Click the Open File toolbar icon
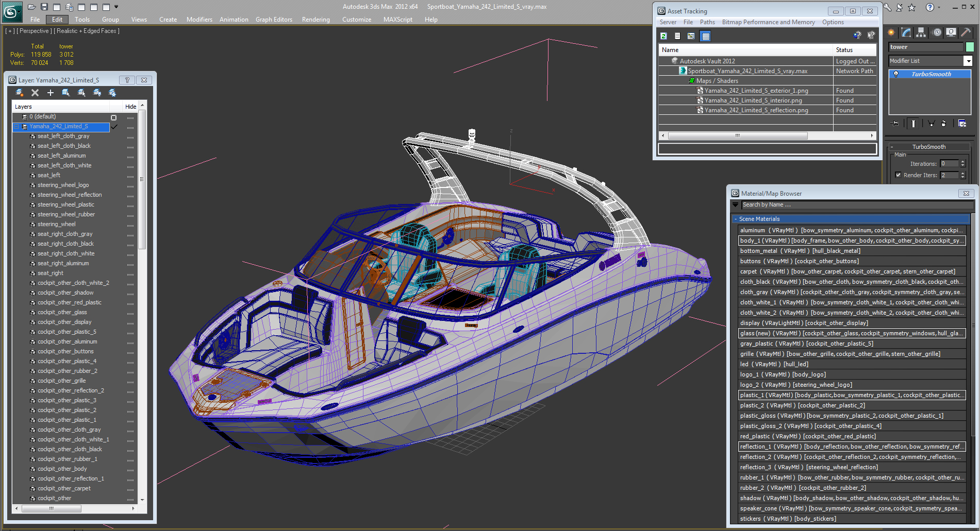This screenshot has height=531, width=980. coord(32,7)
